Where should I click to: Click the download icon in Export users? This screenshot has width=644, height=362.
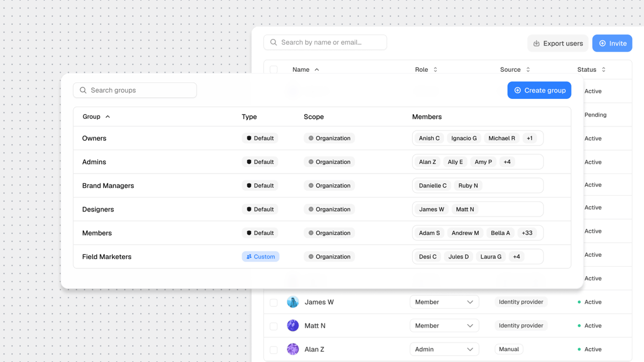[x=536, y=44]
